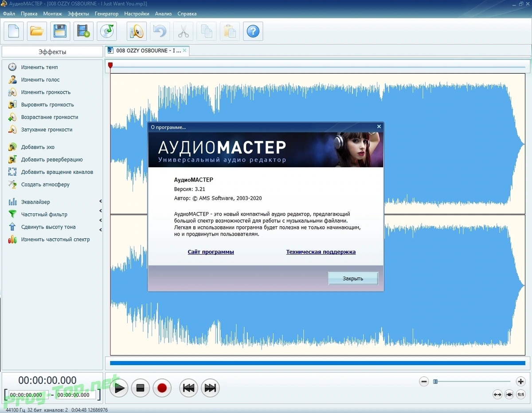This screenshot has width=532, height=413.
Task: Click the clock icon for Изменить темп
Action: click(x=12, y=67)
